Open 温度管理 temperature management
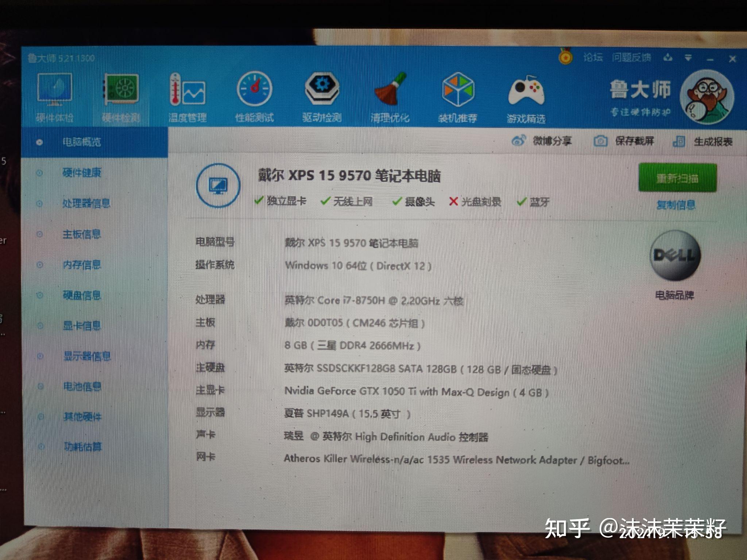 point(187,97)
